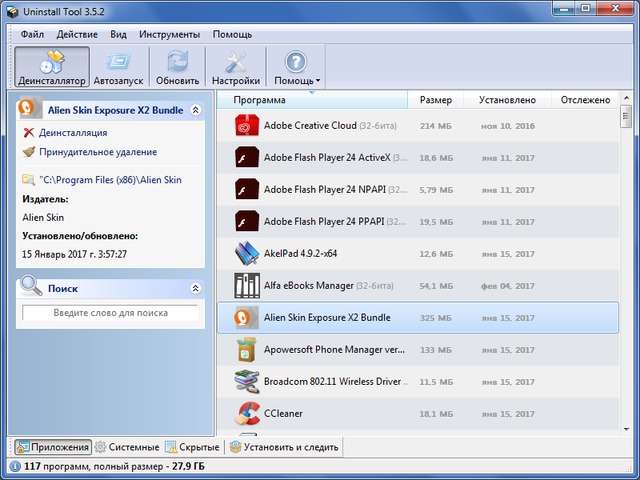Click the Обновить refresh icon
The height and width of the screenshot is (480, 640).
point(178,61)
